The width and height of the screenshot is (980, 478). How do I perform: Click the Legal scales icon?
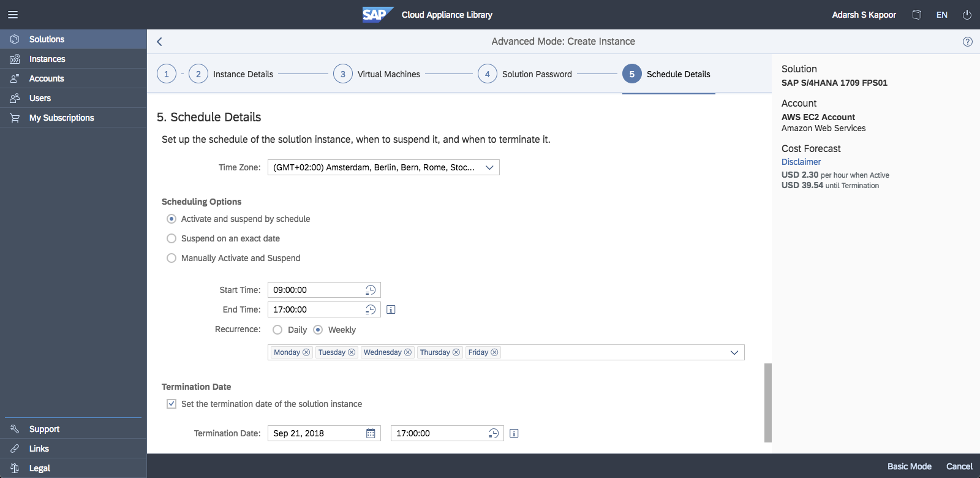(15, 468)
